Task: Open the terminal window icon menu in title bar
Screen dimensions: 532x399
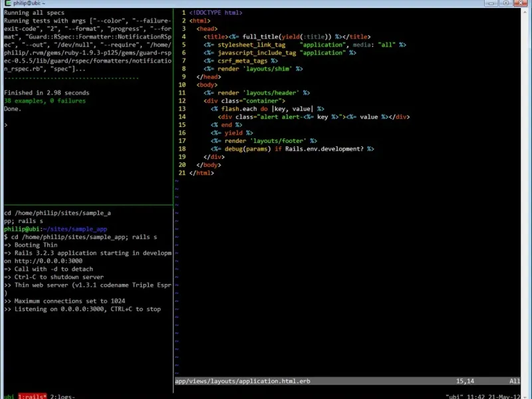Action: click(x=7, y=3)
